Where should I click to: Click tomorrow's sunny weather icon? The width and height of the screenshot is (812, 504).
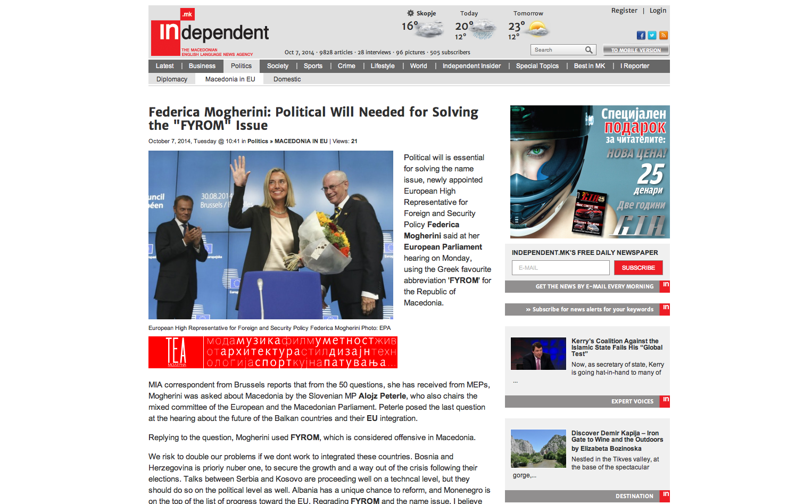(537, 28)
